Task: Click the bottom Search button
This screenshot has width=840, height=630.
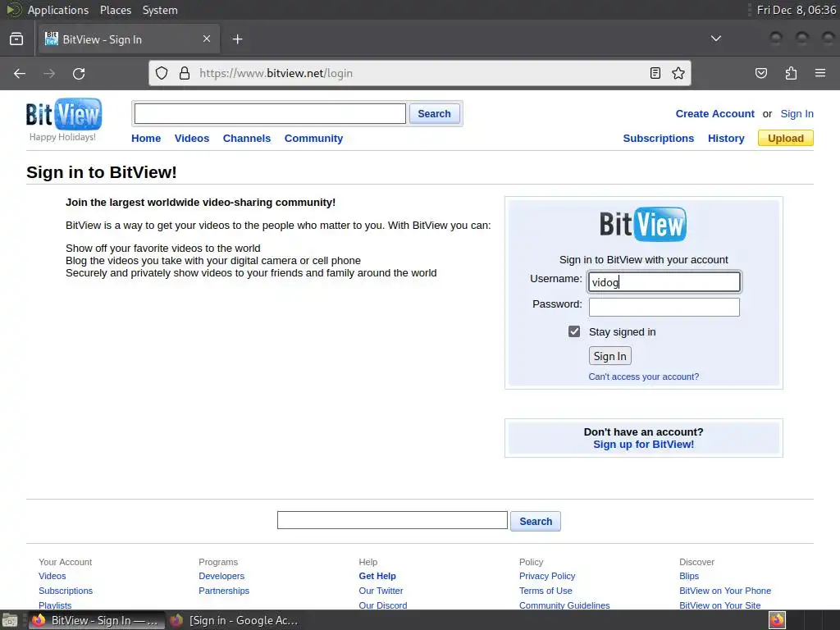Action: 536,521
